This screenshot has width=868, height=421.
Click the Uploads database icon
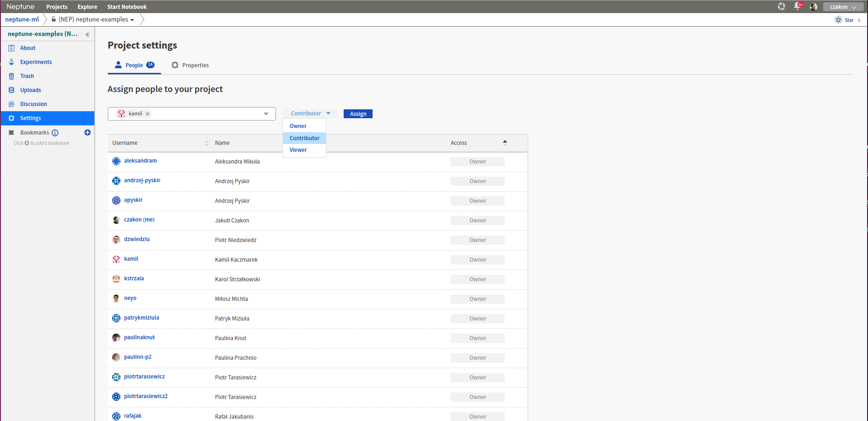coord(12,90)
